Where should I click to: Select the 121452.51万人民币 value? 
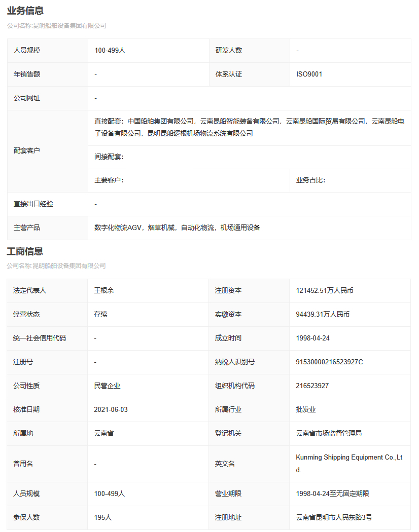coord(325,291)
